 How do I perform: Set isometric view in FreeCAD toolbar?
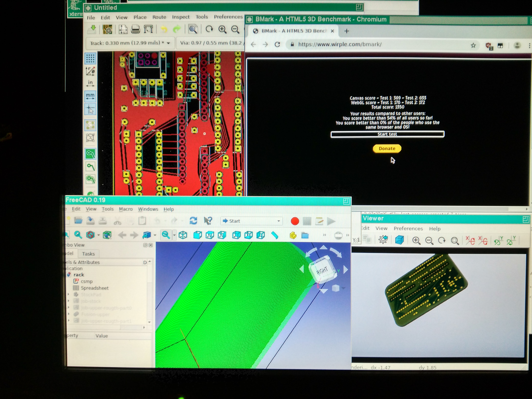click(x=183, y=235)
